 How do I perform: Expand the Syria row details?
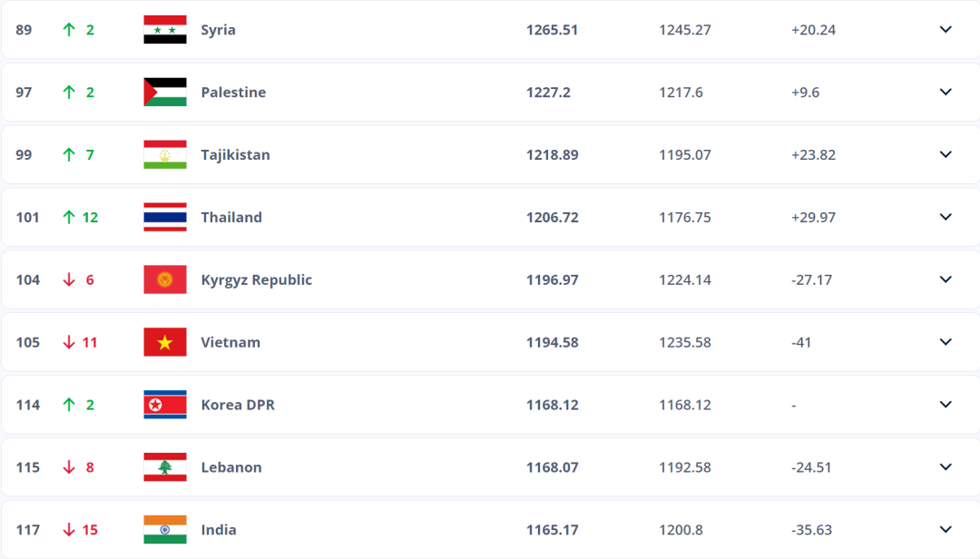(x=946, y=29)
